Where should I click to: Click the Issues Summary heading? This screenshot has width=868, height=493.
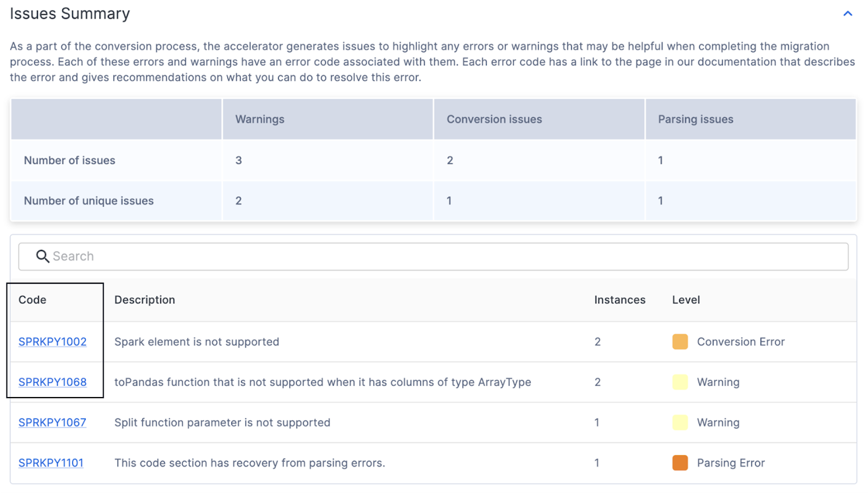[x=70, y=14]
